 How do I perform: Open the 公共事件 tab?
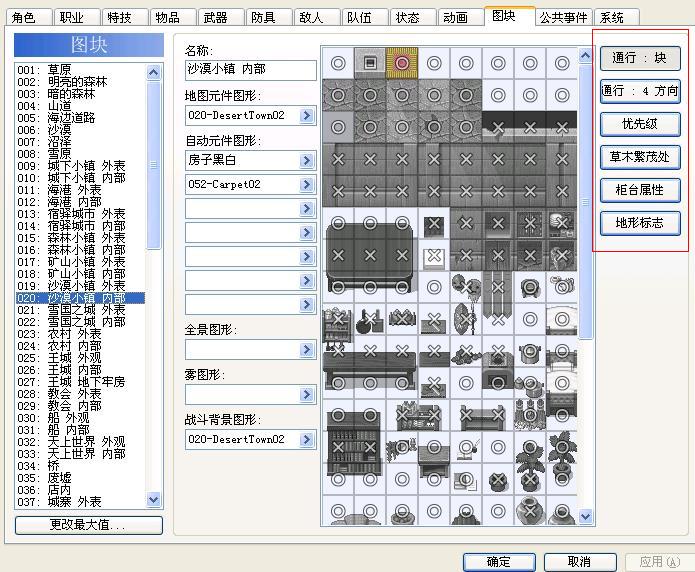[563, 17]
